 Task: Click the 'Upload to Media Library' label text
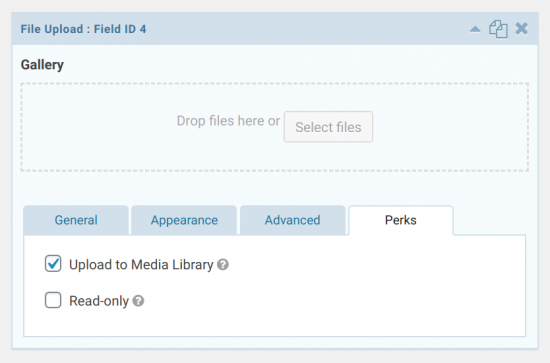141,265
